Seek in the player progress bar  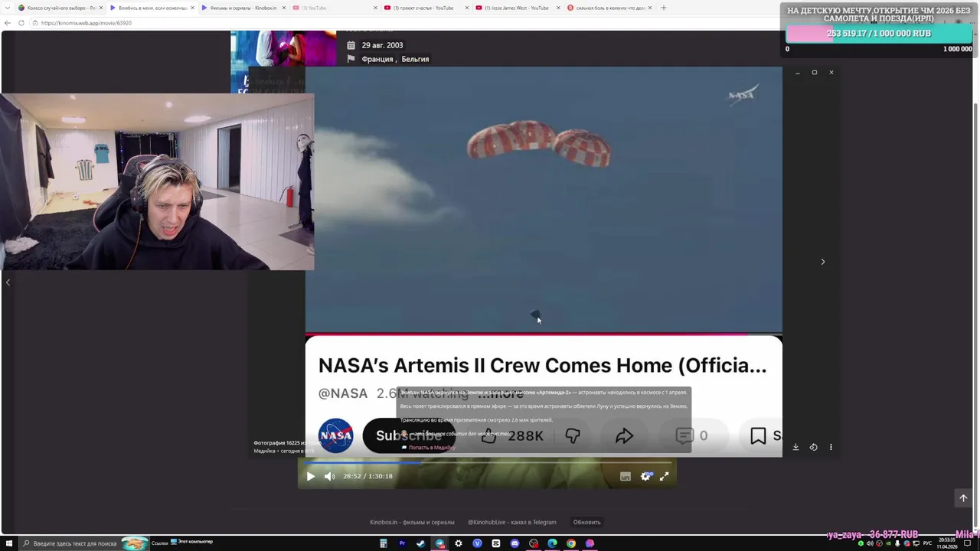pyautogui.click(x=487, y=462)
